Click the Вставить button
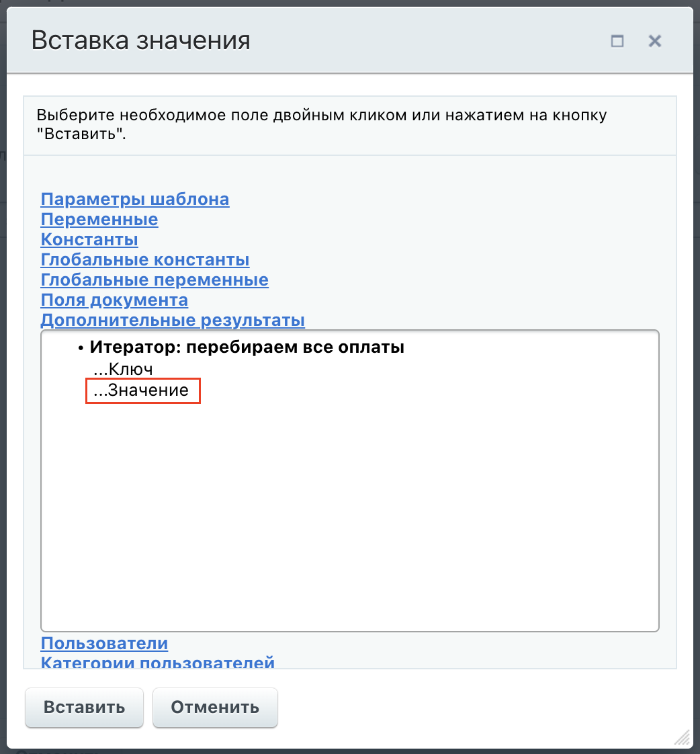Viewport: 700px width, 754px height. [84, 708]
